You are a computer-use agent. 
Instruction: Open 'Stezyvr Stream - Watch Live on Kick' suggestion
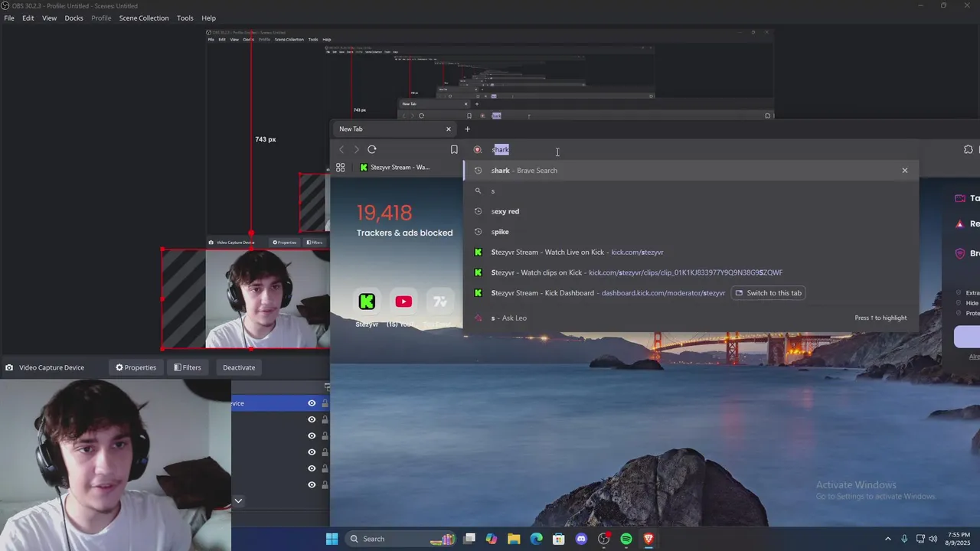coord(691,252)
